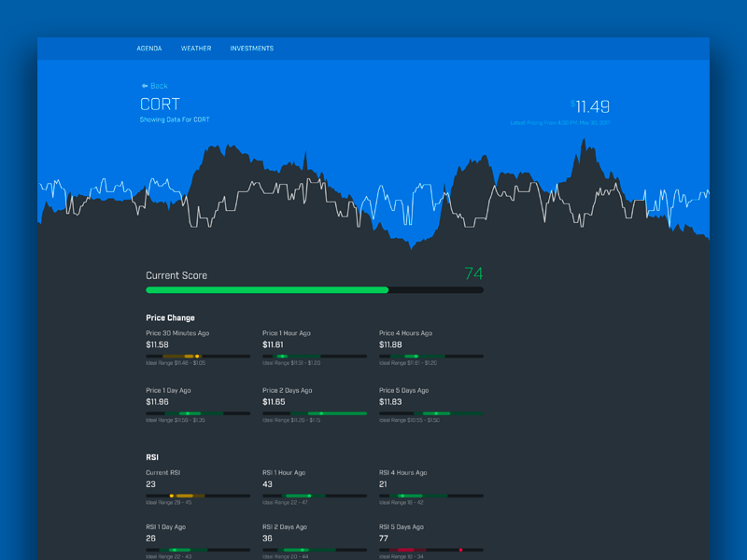Click RSI 2 Days Ago value 36

tap(267, 539)
